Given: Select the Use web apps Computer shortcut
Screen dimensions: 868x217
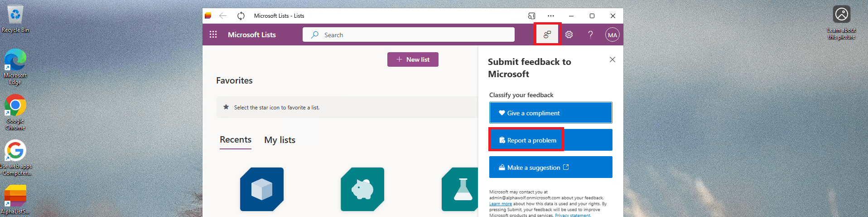Looking at the screenshot, I should tap(15, 158).
